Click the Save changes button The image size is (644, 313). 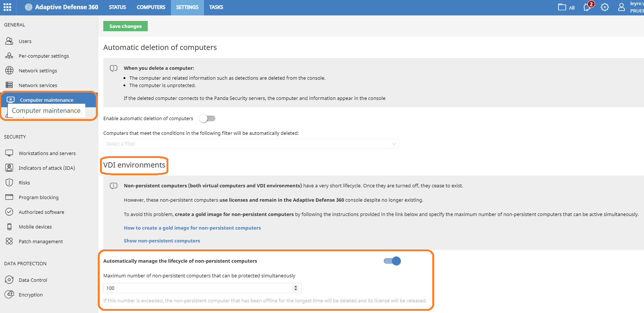pyautogui.click(x=125, y=26)
